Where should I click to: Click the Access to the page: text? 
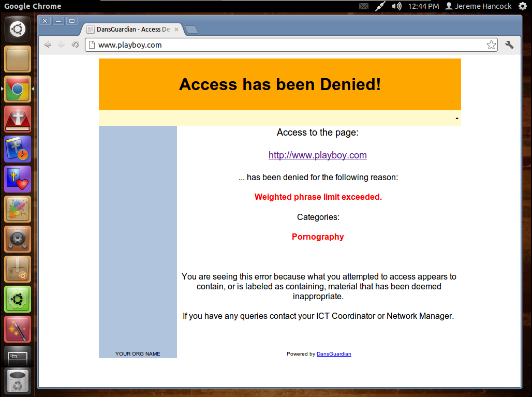click(318, 133)
